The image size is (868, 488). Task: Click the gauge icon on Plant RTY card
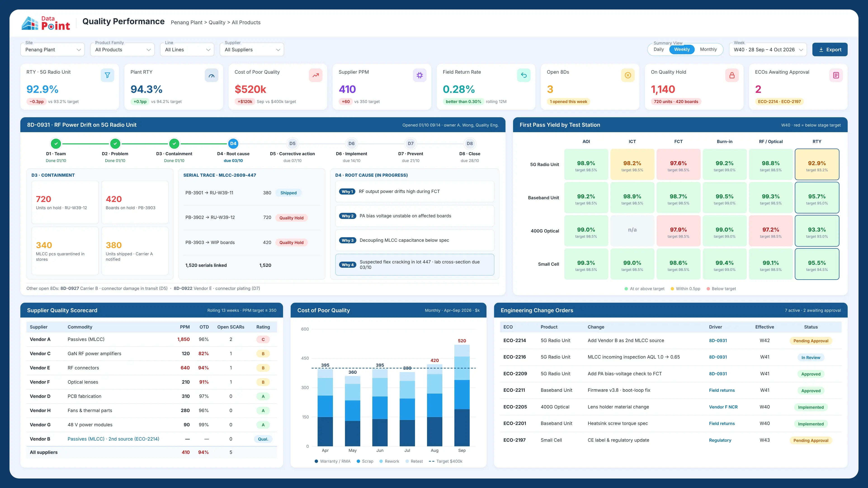click(211, 75)
